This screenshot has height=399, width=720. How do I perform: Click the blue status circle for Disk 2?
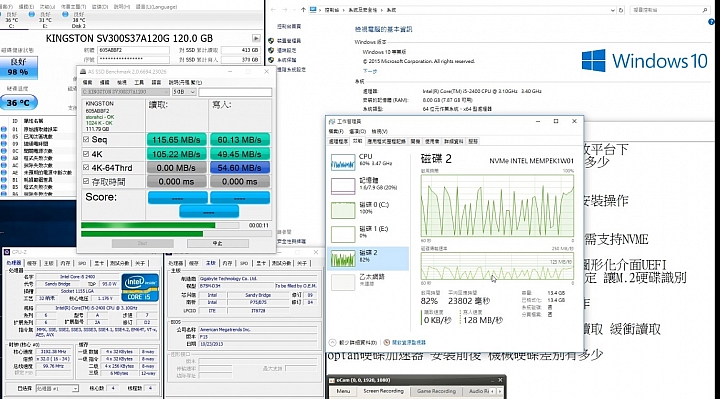point(64,15)
